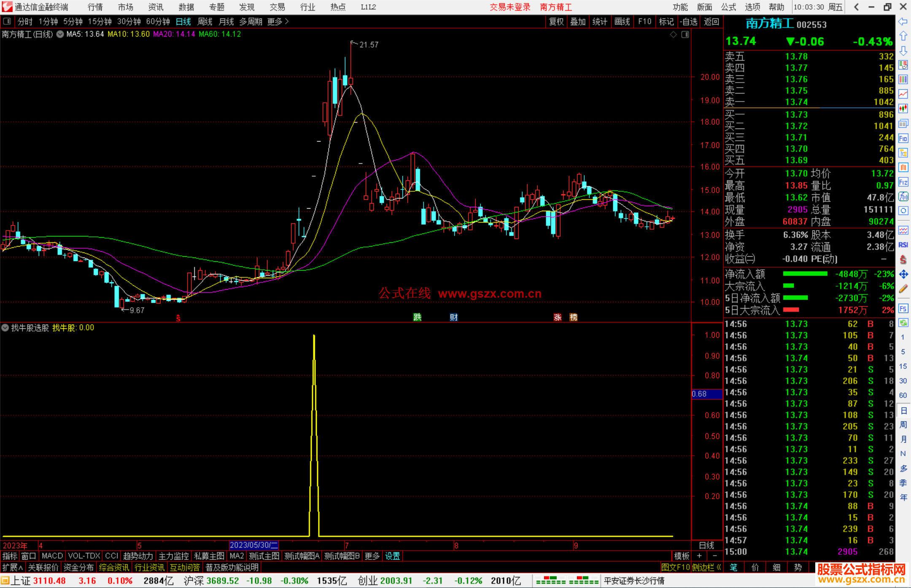Toggle the circle marker beside MA5 label

(60, 34)
